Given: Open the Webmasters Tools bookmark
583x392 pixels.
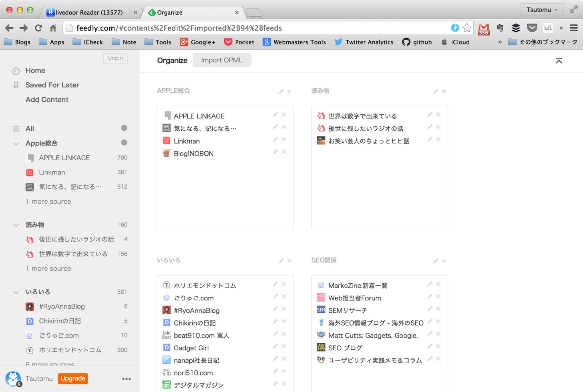Looking at the screenshot, I should pos(294,42).
